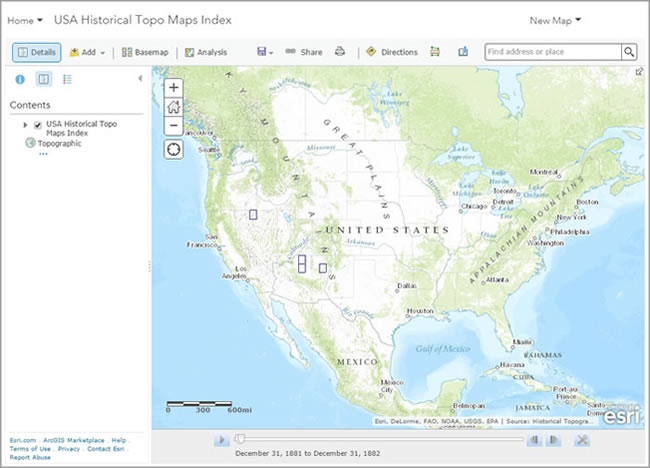Collapse the side details panel
Viewport: 650px width, 468px height.
140,78
